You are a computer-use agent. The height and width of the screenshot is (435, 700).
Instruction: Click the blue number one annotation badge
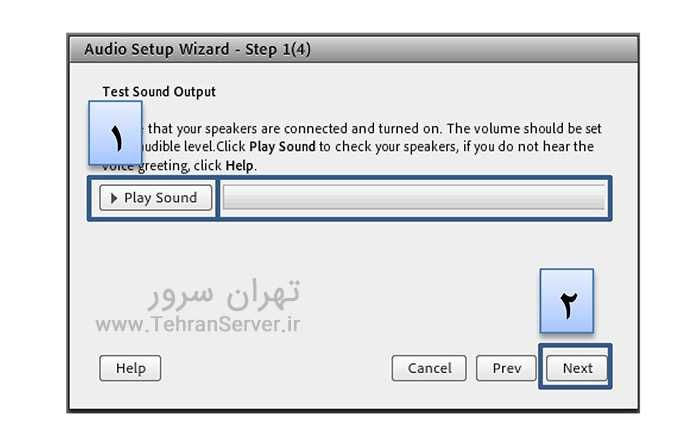coord(115,133)
